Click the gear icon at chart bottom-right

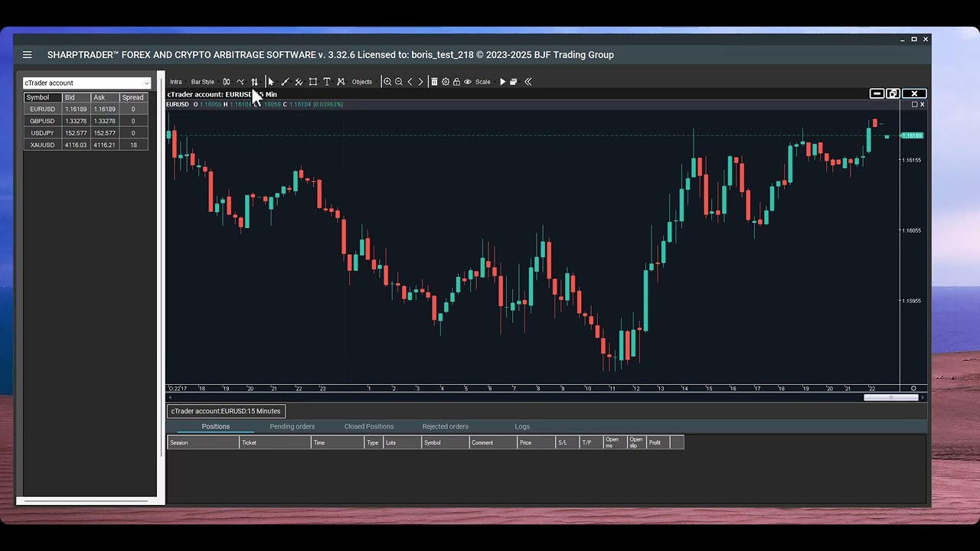click(x=913, y=388)
